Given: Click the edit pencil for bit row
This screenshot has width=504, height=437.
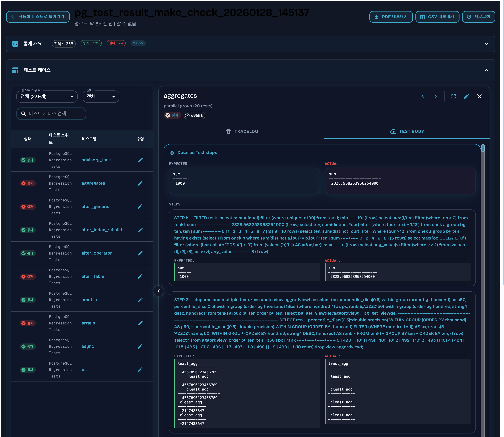Looking at the screenshot, I should click(140, 370).
